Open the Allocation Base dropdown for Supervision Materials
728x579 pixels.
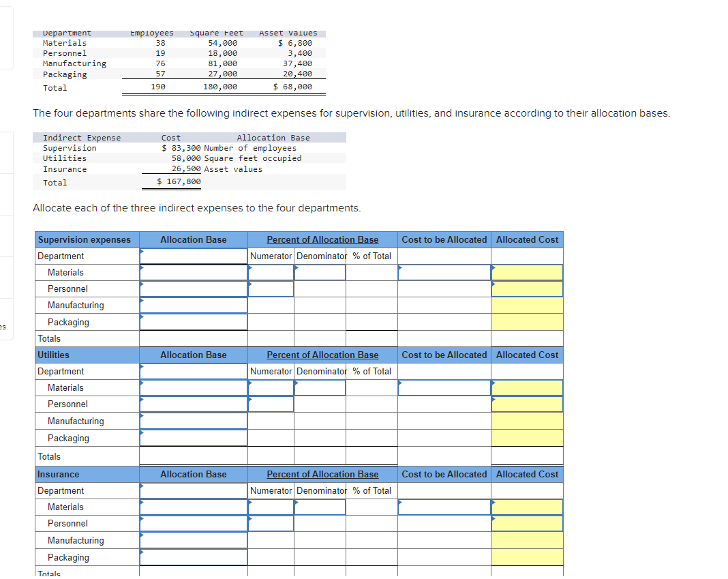[x=193, y=271]
